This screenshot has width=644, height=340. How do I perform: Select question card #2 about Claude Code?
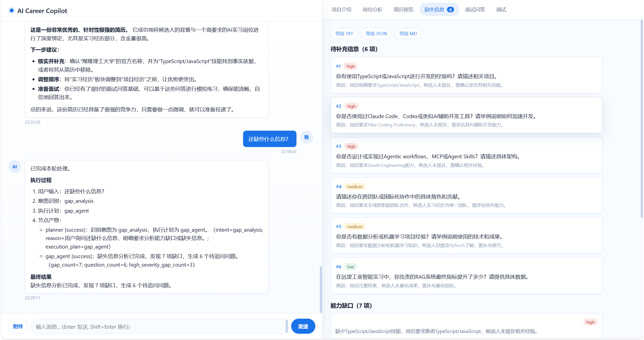coord(466,115)
